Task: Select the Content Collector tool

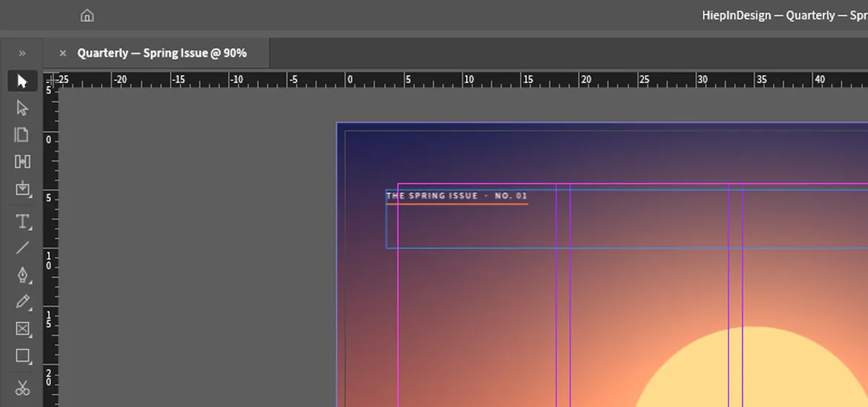Action: coord(22,190)
